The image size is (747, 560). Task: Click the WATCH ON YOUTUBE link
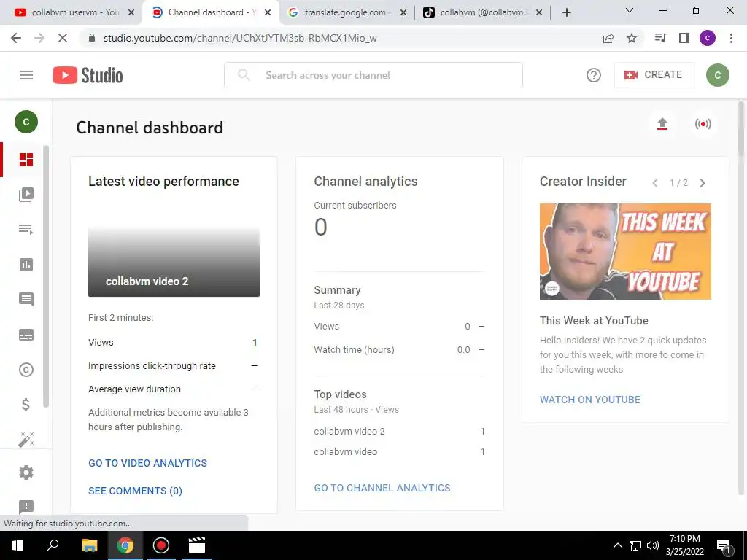tap(589, 400)
